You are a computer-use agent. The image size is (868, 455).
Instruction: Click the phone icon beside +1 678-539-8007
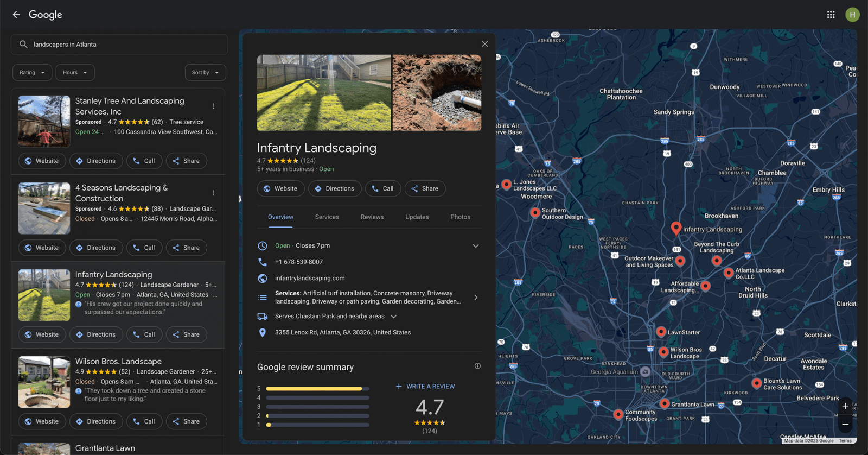[263, 262]
